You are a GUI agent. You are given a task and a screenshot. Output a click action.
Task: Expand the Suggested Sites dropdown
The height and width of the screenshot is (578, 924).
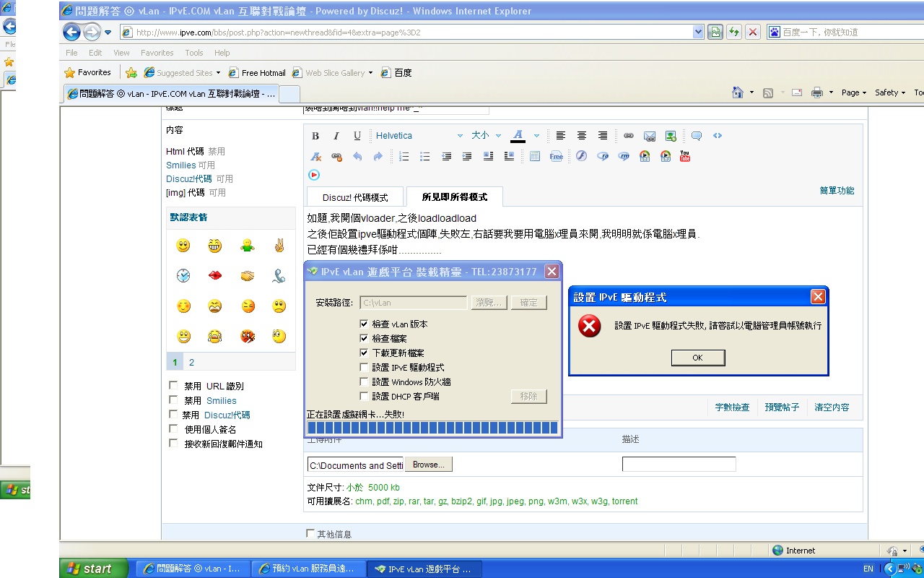point(219,73)
